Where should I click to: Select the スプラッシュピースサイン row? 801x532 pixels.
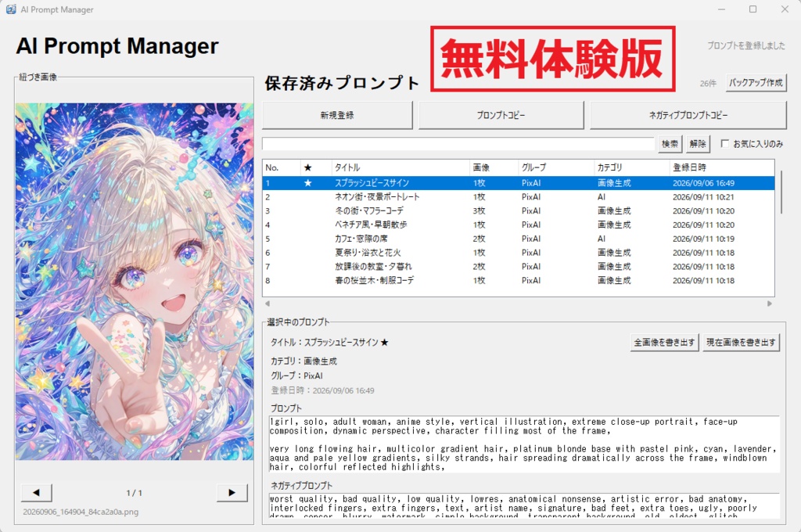(x=519, y=183)
